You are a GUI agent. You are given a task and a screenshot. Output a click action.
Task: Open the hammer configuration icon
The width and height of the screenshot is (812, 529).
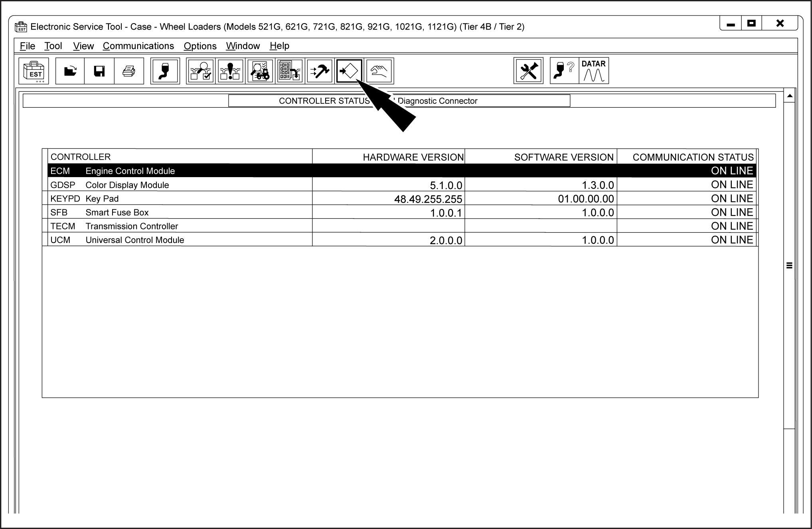click(320, 71)
